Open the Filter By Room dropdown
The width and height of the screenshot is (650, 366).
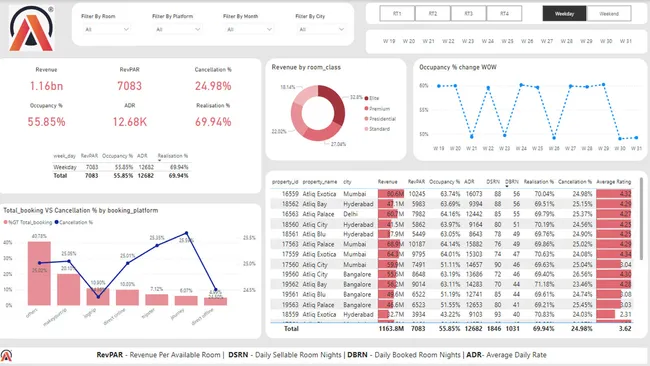point(107,29)
